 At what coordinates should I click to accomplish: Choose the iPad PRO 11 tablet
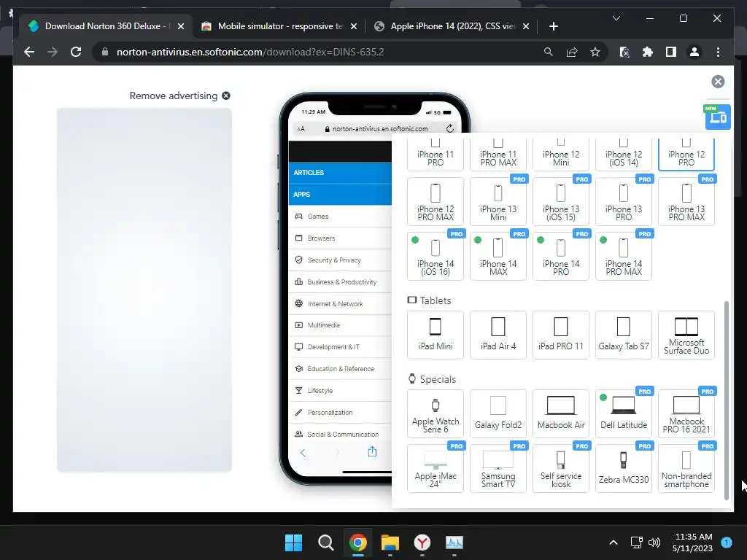(x=561, y=335)
